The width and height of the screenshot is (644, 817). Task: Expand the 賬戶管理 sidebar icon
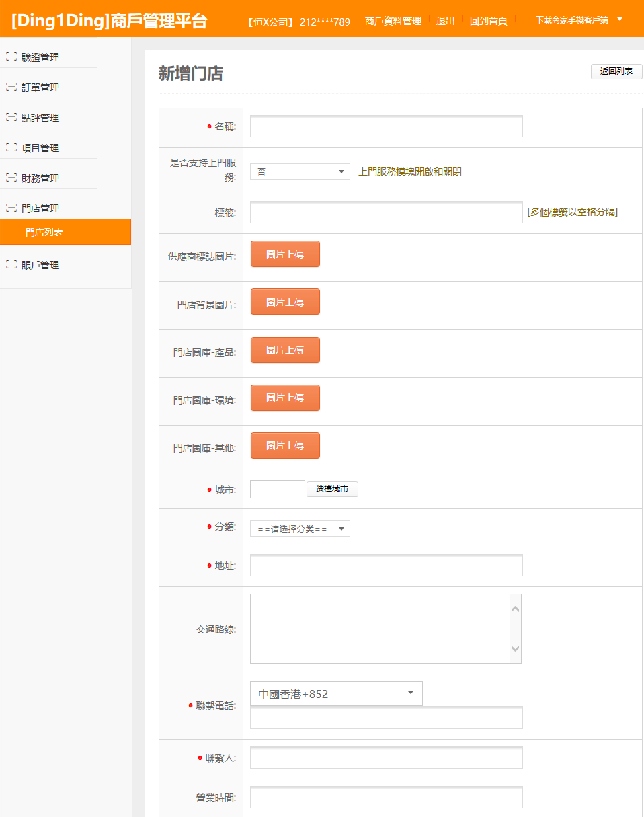(11, 264)
